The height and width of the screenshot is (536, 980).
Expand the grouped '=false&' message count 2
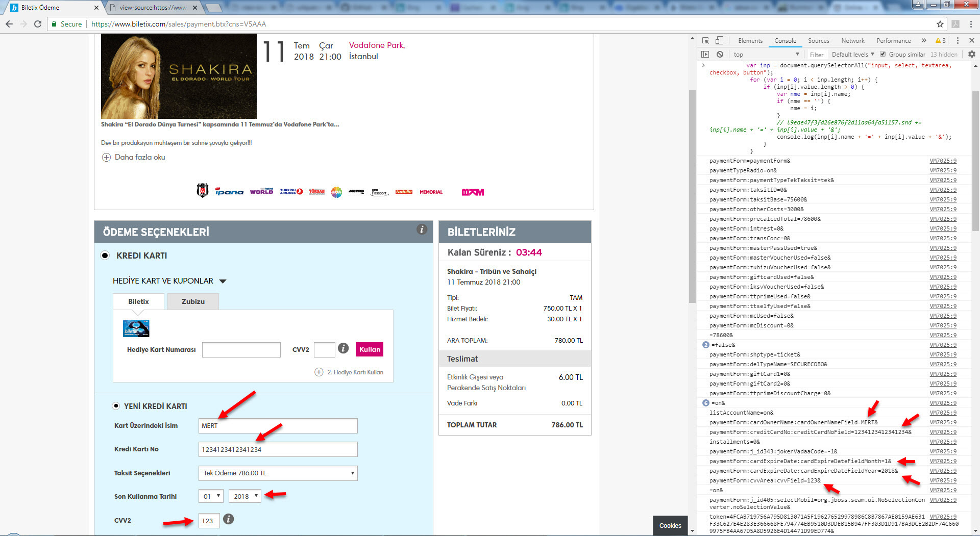(706, 345)
